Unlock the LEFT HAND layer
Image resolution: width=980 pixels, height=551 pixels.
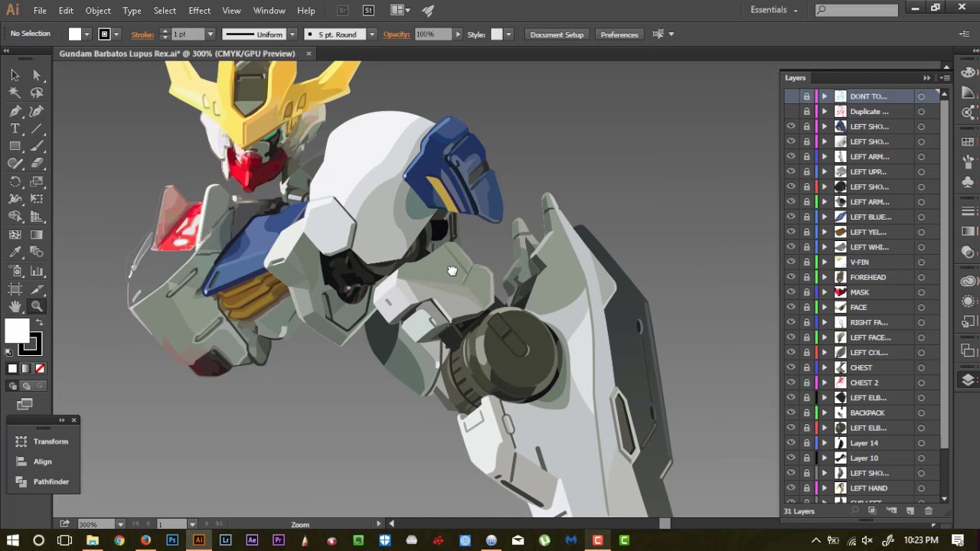[806, 488]
